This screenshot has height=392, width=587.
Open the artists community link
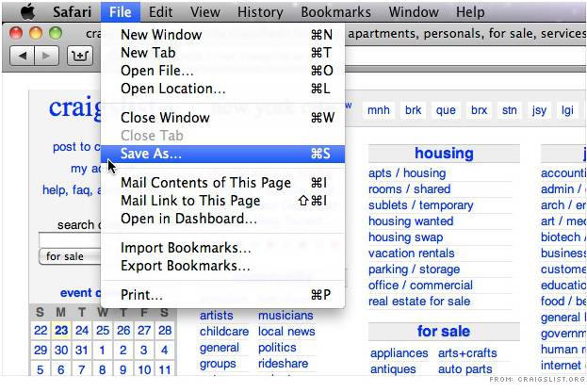(x=217, y=316)
